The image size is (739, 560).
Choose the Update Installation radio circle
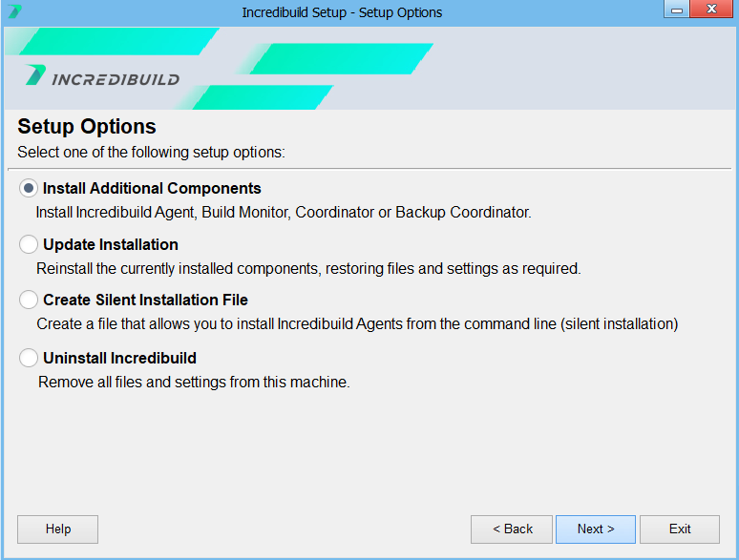pyautogui.click(x=30, y=245)
